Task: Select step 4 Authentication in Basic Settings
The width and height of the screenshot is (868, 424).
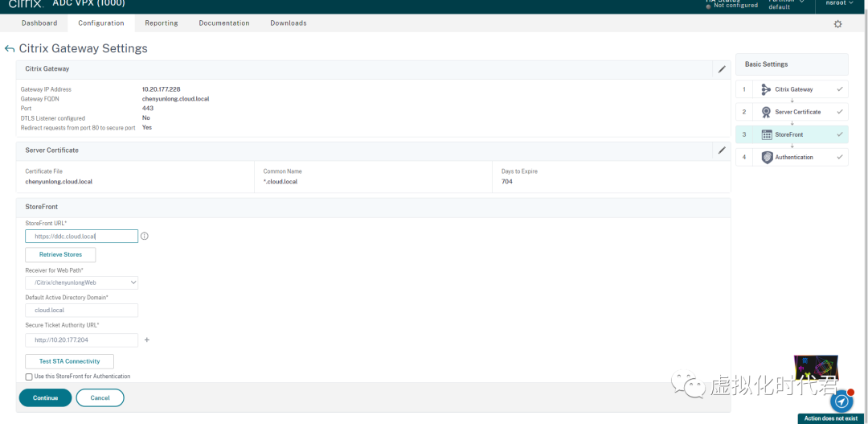Action: 792,158
